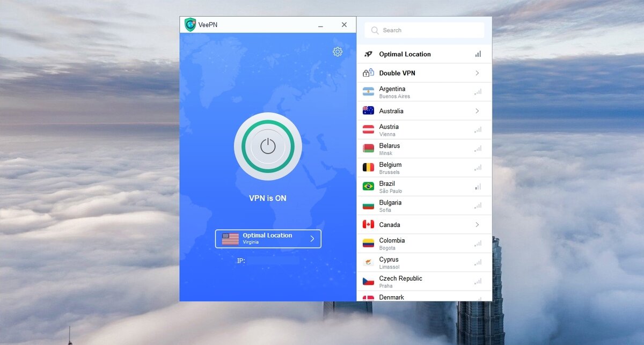Click the Austria flag icon
Screen dimensions: 644x345
(368, 130)
